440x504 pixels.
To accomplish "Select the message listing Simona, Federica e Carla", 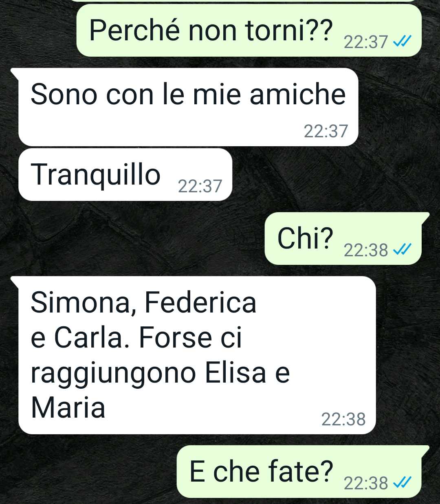I will click(x=197, y=355).
